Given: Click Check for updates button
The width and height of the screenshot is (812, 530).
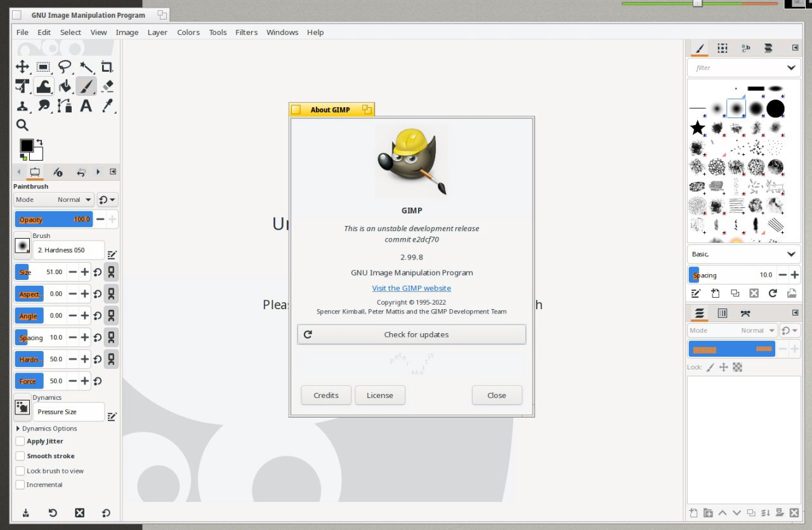Looking at the screenshot, I should tap(412, 335).
